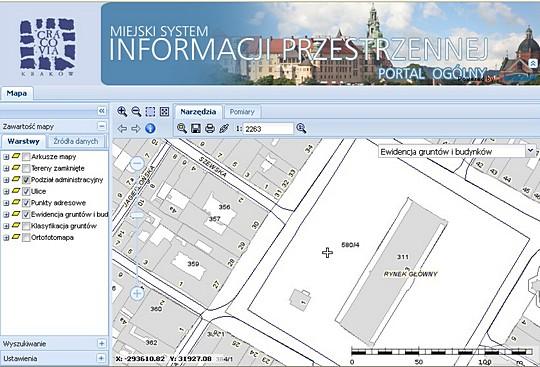The width and height of the screenshot is (540, 367).
Task: Click the yellow layer icon of Punkty adresowe
Action: pyautogui.click(x=16, y=202)
